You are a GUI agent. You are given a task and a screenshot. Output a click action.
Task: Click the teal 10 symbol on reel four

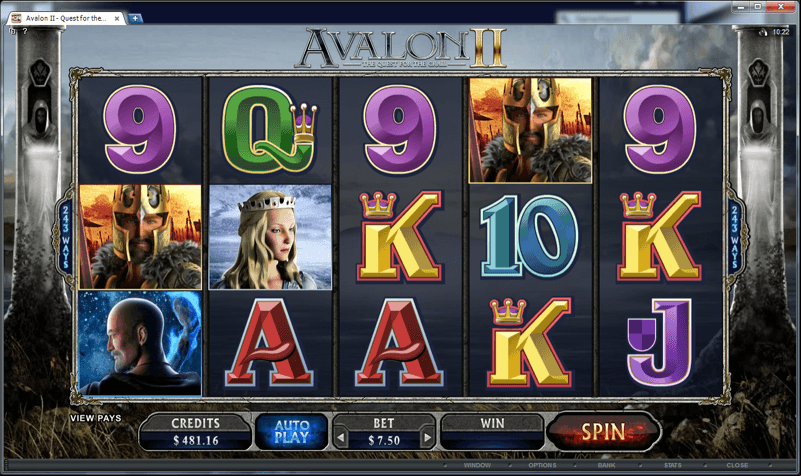pyautogui.click(x=530, y=236)
